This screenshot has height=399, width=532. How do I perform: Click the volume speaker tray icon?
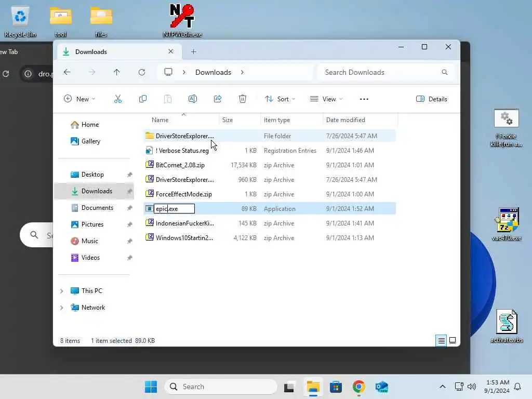[472, 387]
